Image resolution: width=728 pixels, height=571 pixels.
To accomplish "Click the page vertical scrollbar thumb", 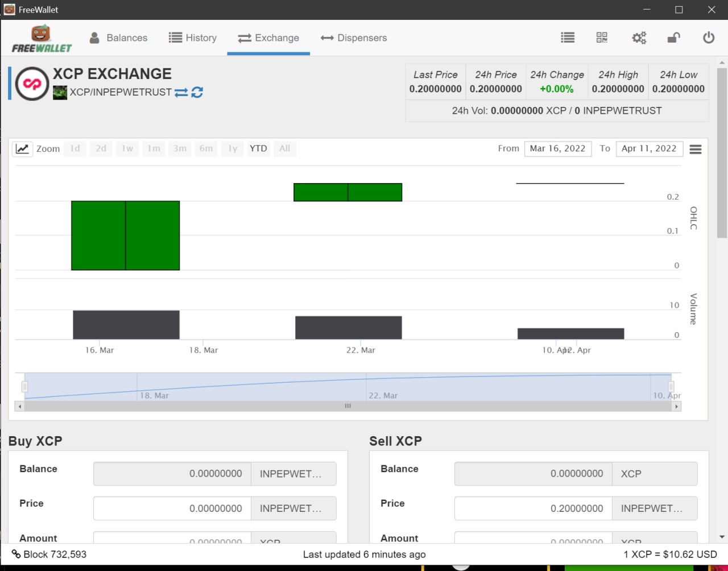I will point(722,152).
